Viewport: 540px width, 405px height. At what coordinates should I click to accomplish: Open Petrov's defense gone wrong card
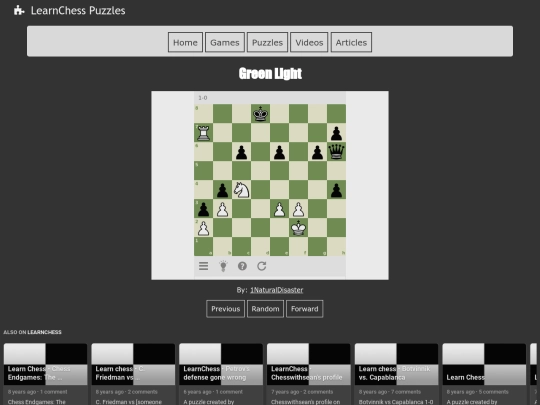(221, 374)
